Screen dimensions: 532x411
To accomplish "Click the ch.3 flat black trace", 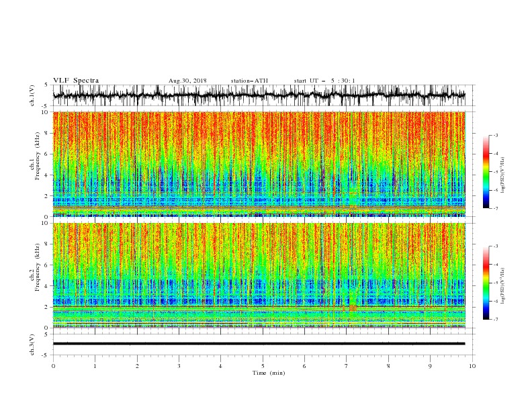I will click(x=259, y=344).
